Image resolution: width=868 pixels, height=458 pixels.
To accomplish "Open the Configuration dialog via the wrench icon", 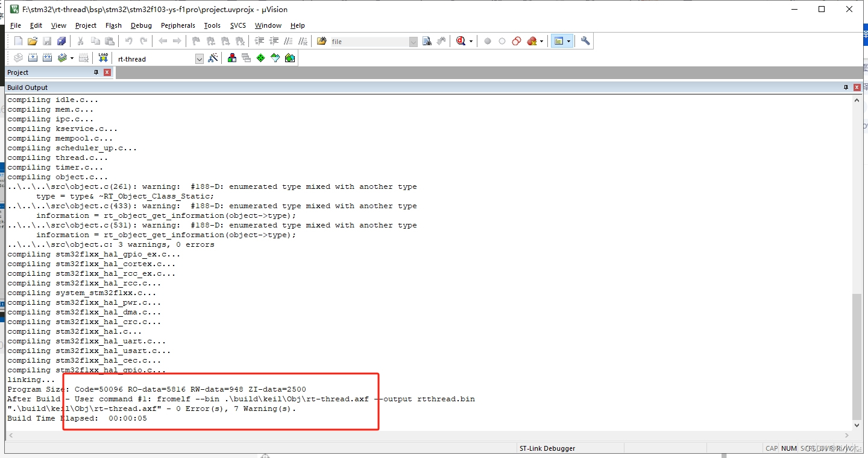I will 586,40.
